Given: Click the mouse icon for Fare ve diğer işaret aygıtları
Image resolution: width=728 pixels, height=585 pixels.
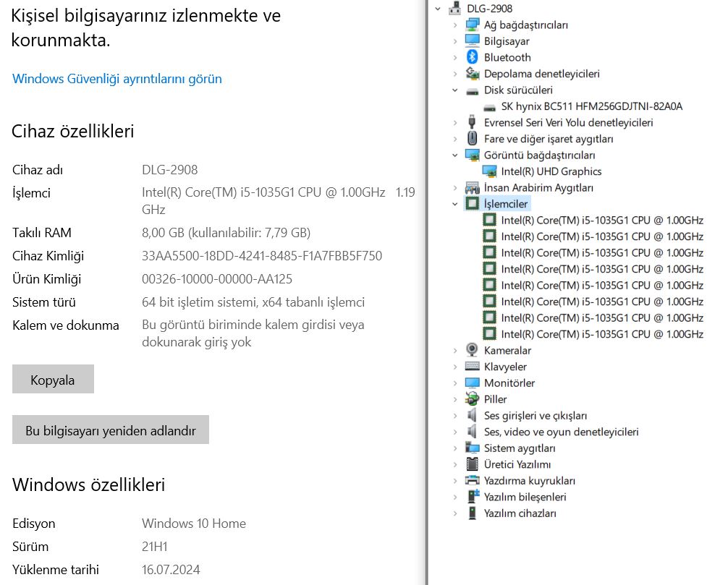Looking at the screenshot, I should click(x=472, y=138).
